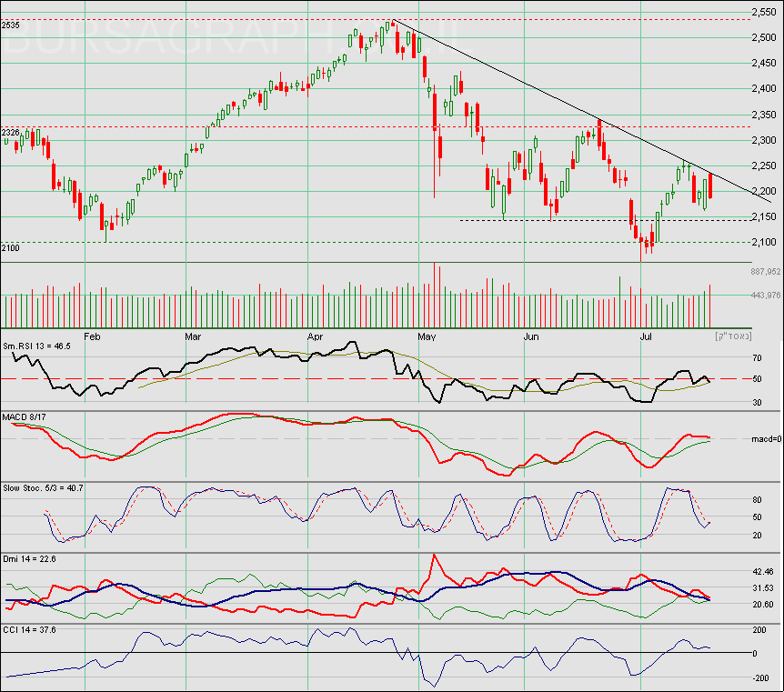Click the 2535 resistance level label

pos(11,25)
